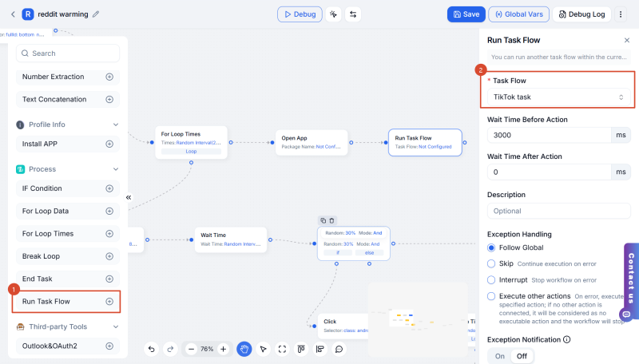This screenshot has height=364, width=639.
Task: Go back with the left arrow
Action: click(13, 14)
